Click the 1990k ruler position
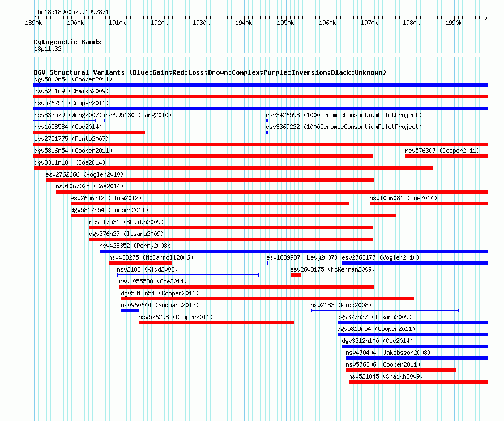 454,23
